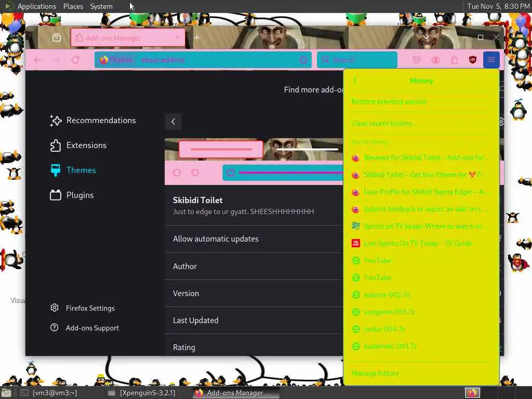Open the Applications menu

[x=37, y=6]
